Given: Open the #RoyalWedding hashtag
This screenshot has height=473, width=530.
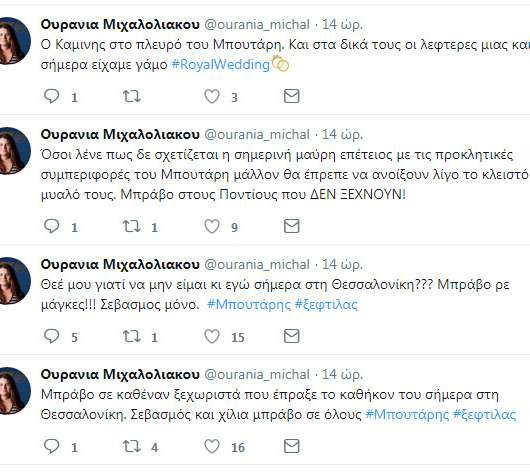Looking at the screenshot, I should [x=221, y=64].
